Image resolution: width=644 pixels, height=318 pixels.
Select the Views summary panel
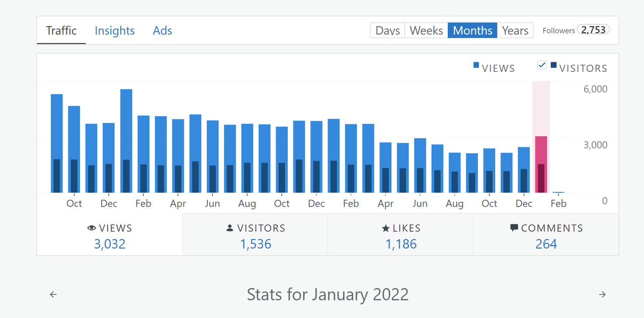(110, 235)
